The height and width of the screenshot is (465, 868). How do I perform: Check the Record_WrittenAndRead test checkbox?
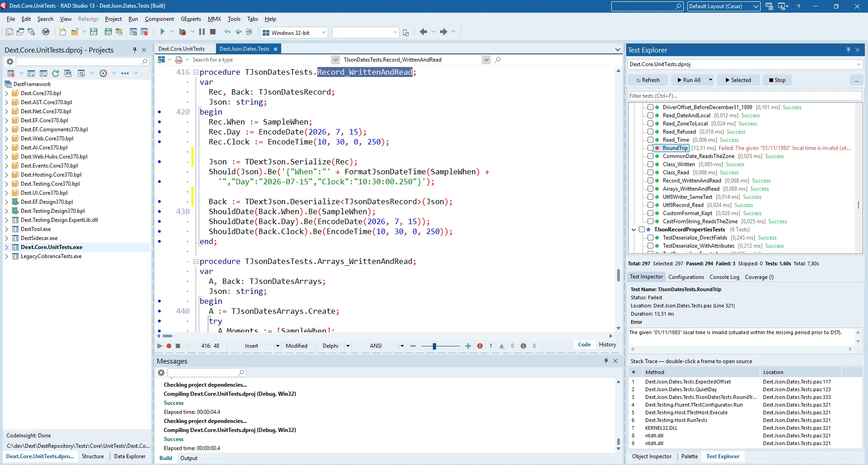[650, 181]
